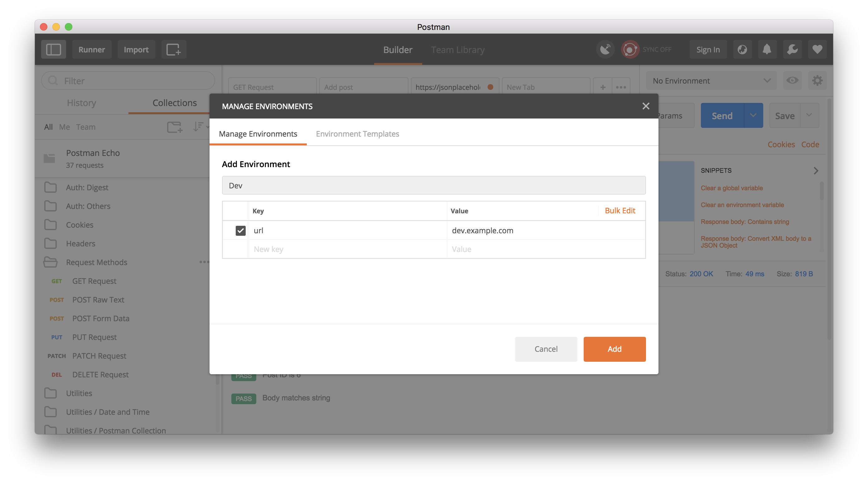The width and height of the screenshot is (868, 484).
Task: Open the Code link
Action: [x=810, y=144]
